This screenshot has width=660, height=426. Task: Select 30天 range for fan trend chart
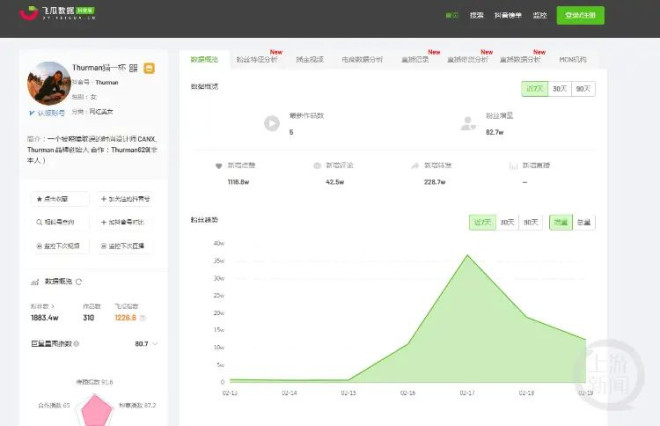click(508, 222)
